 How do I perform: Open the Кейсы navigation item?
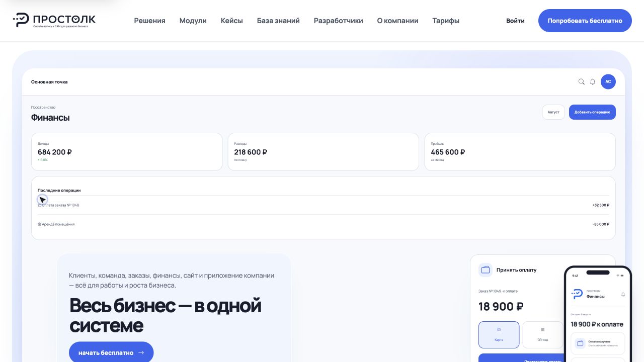tap(232, 21)
